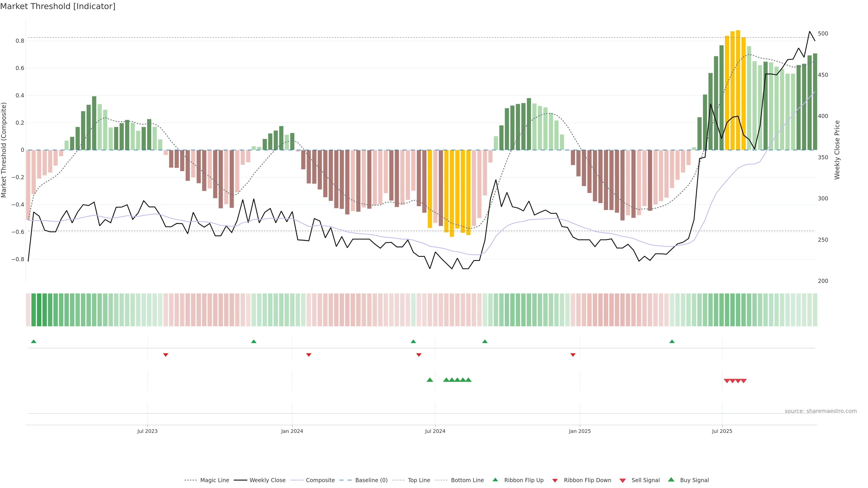
Task: Click the Ribbon Flip Down legend triangle
Action: (x=555, y=481)
